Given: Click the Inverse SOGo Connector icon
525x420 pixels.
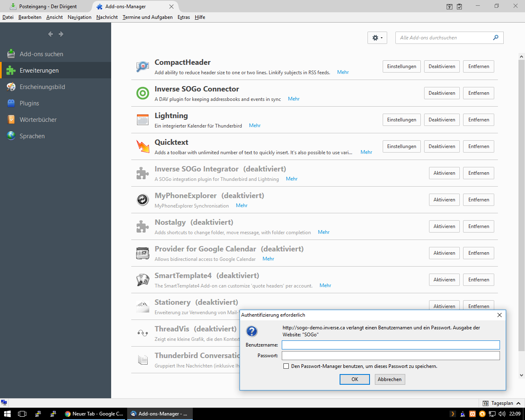Looking at the screenshot, I should point(142,93).
